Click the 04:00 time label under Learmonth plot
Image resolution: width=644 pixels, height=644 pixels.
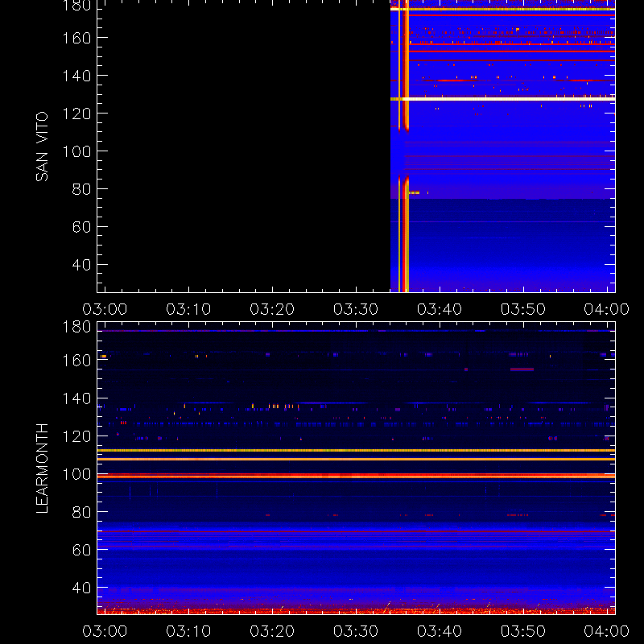click(x=607, y=631)
